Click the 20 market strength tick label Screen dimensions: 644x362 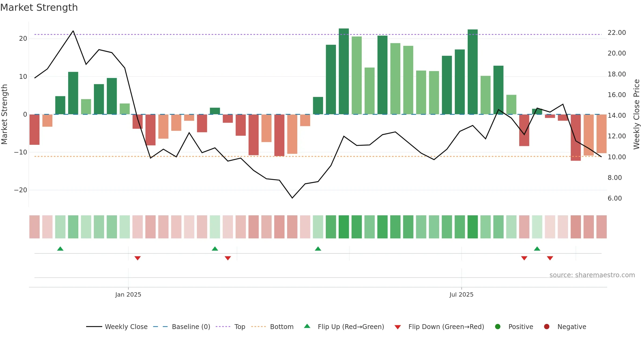23,39
